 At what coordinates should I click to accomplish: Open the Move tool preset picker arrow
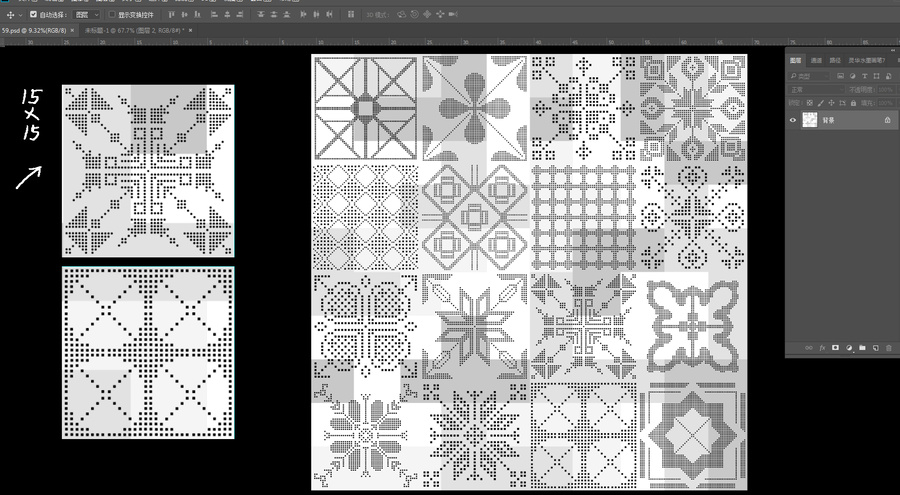[x=21, y=15]
